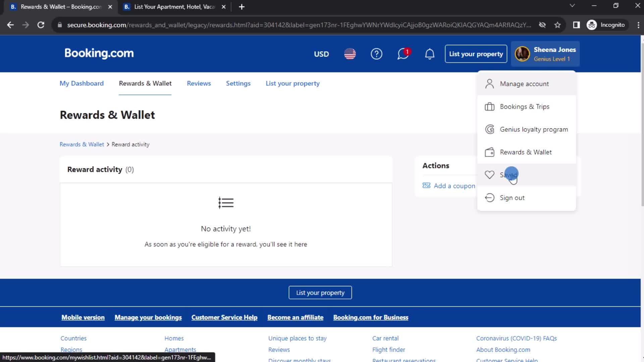
Task: Click the Rewards & Wallet breadcrumb link
Action: pos(82,144)
